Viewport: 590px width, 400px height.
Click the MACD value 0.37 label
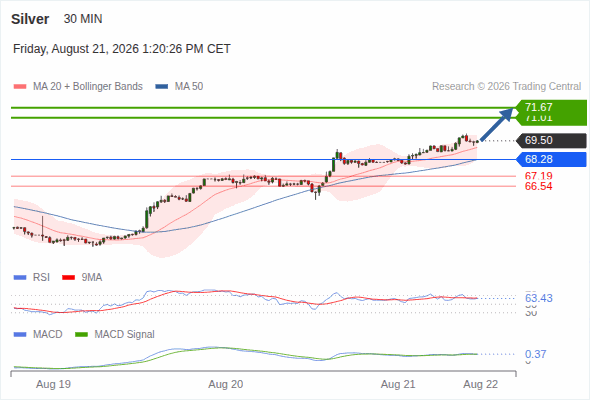[535, 354]
